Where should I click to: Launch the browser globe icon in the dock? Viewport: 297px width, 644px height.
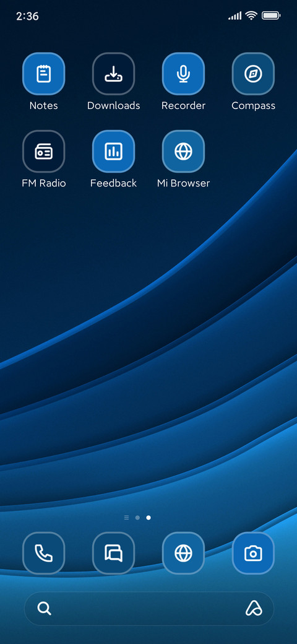click(183, 553)
